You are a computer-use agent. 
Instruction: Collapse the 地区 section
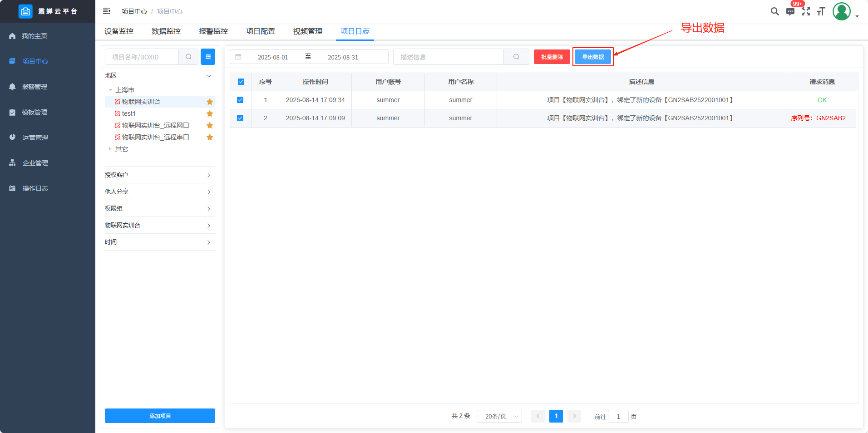click(x=208, y=76)
